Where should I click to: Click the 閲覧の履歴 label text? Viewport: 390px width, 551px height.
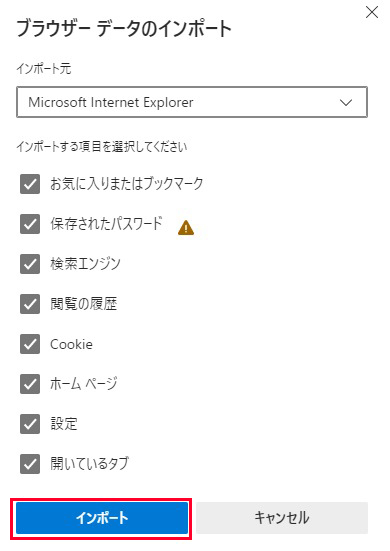(84, 304)
